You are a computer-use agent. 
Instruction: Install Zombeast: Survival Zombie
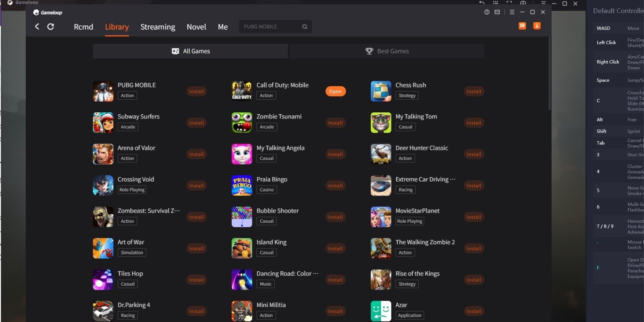tap(197, 217)
